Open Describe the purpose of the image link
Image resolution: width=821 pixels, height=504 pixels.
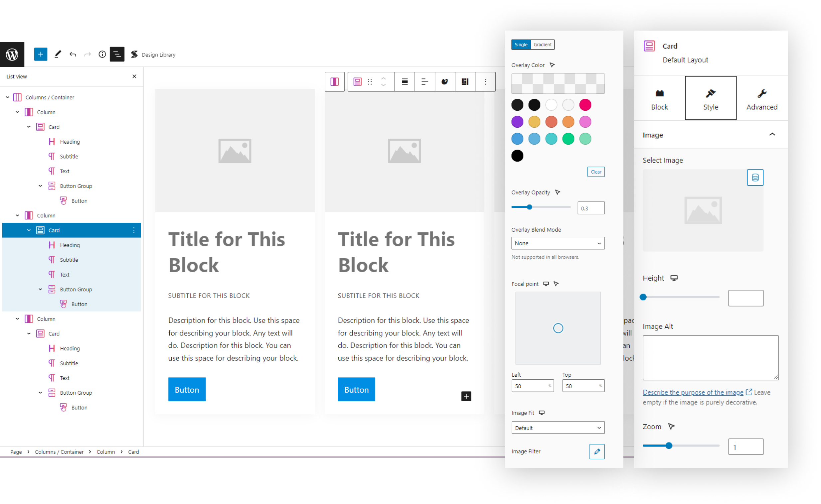click(693, 392)
